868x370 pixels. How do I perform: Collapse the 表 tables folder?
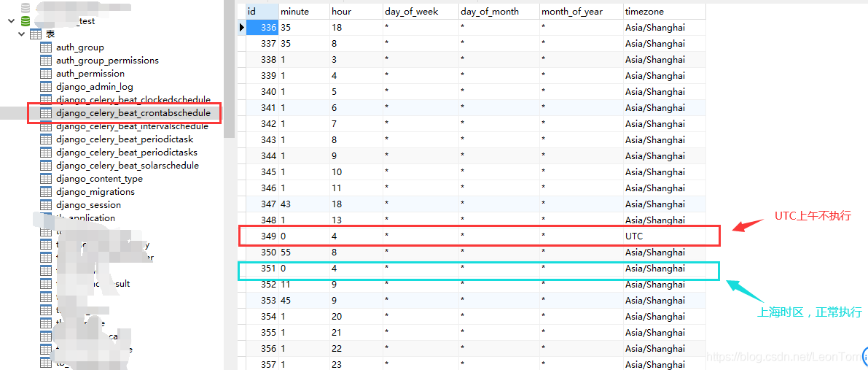(x=22, y=34)
